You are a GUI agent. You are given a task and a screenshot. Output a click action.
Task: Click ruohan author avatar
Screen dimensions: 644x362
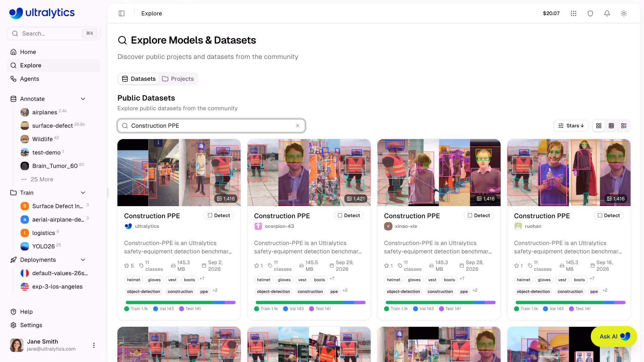[x=518, y=226]
